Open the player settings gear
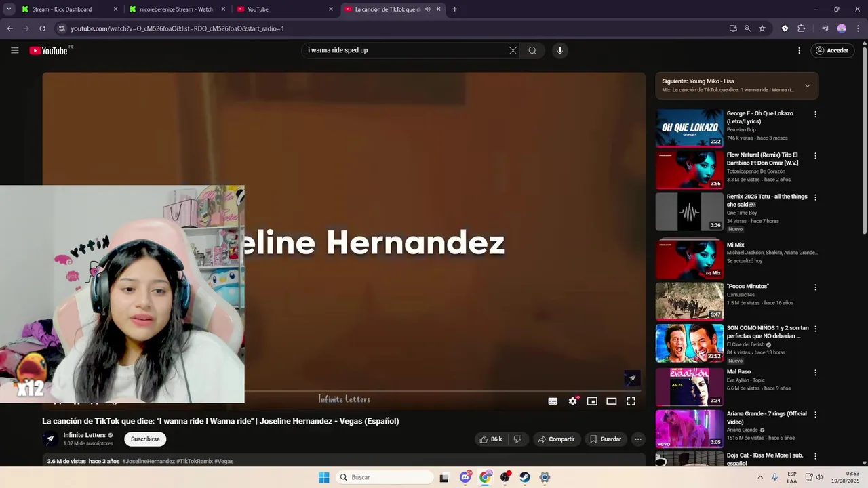This screenshot has width=868, height=488. 572,401
